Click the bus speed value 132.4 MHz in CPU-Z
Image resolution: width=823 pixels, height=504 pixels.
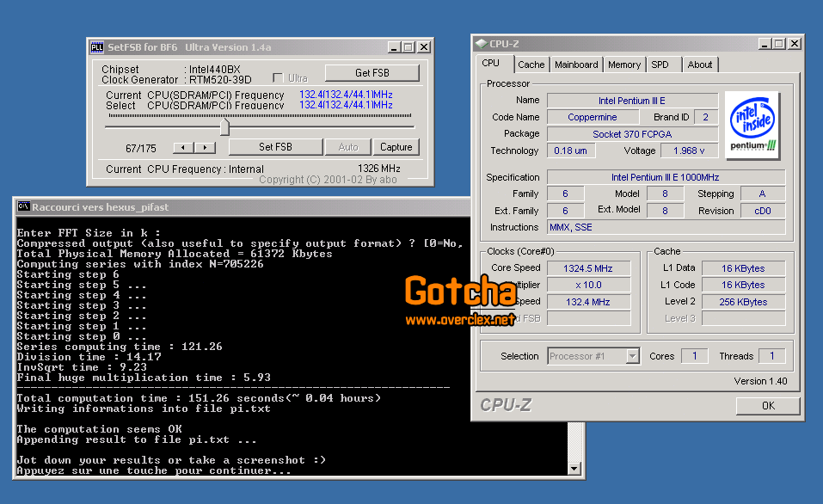point(588,302)
